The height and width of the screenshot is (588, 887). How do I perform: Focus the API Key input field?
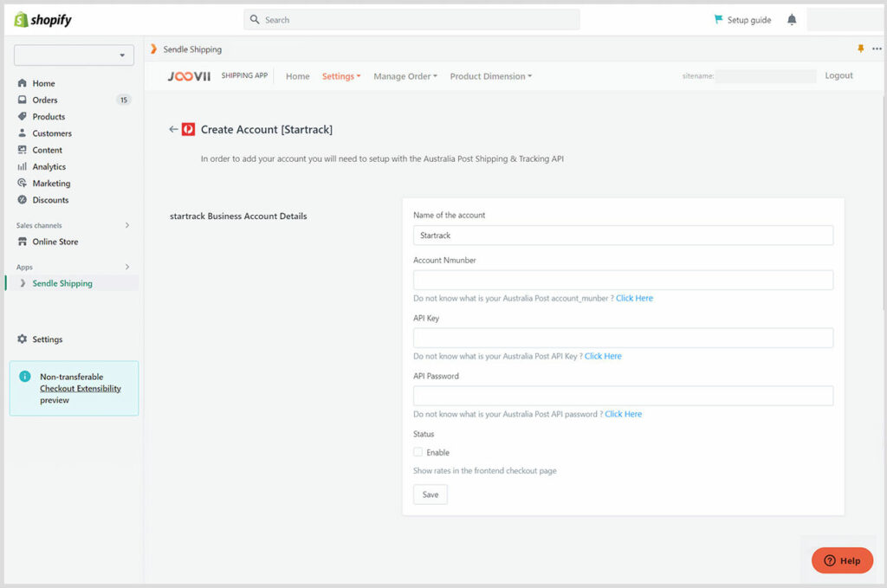click(x=623, y=338)
